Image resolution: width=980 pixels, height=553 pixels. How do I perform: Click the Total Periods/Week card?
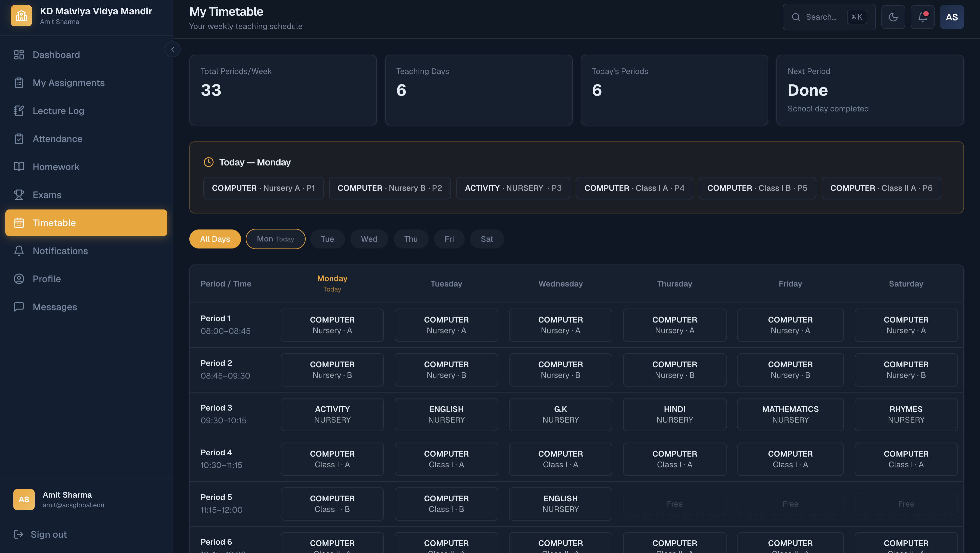click(283, 90)
